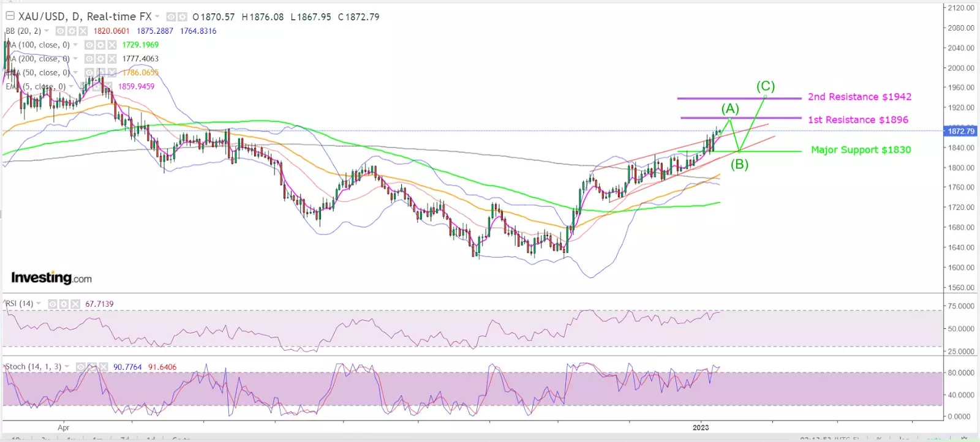The image size is (980, 442).
Task: Select the RSI (14) legend label
Action: pyautogui.click(x=20, y=304)
